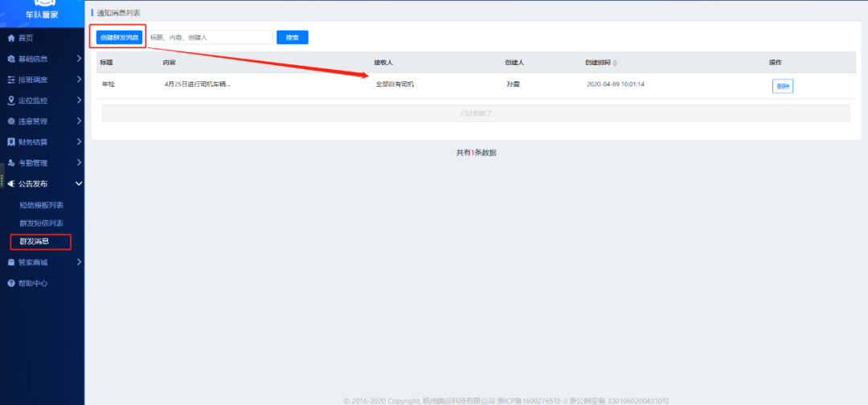Expand the 考勤管理 menu chevron
868x405 pixels.
tap(79, 163)
